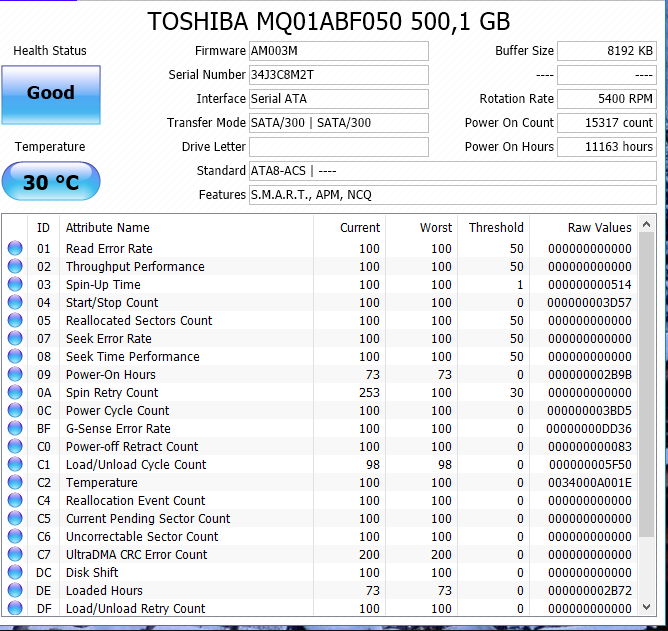Click the Standard field showing ATA8-ACS

point(452,171)
